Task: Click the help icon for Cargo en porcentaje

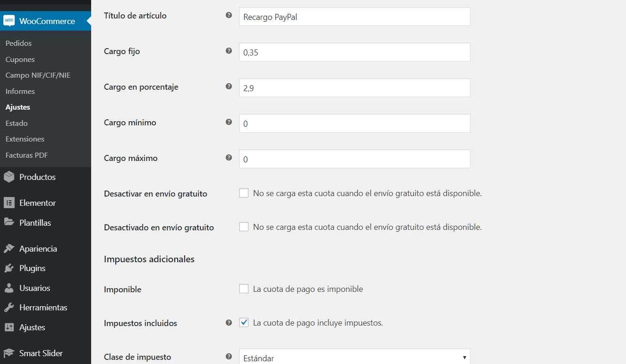Action: pos(229,86)
